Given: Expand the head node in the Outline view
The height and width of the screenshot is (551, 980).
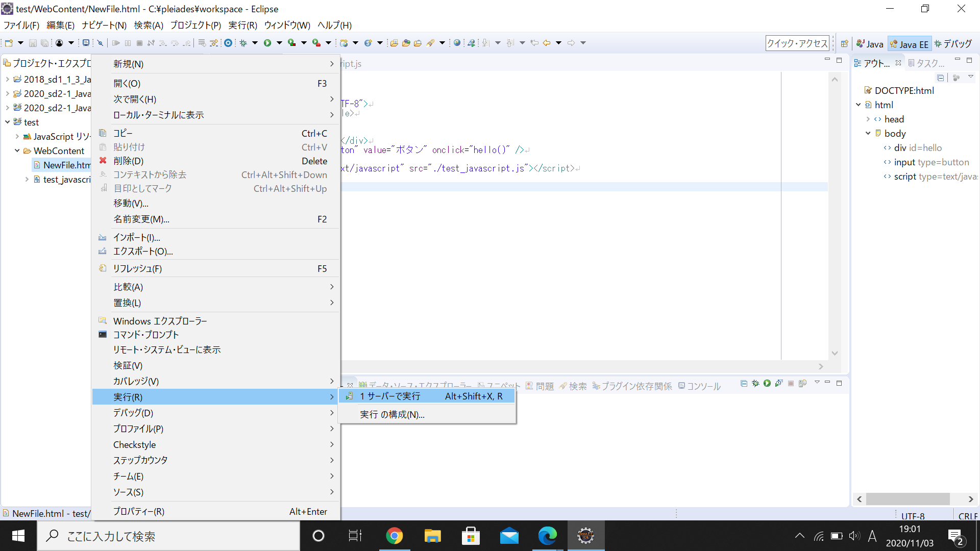Looking at the screenshot, I should [x=869, y=119].
